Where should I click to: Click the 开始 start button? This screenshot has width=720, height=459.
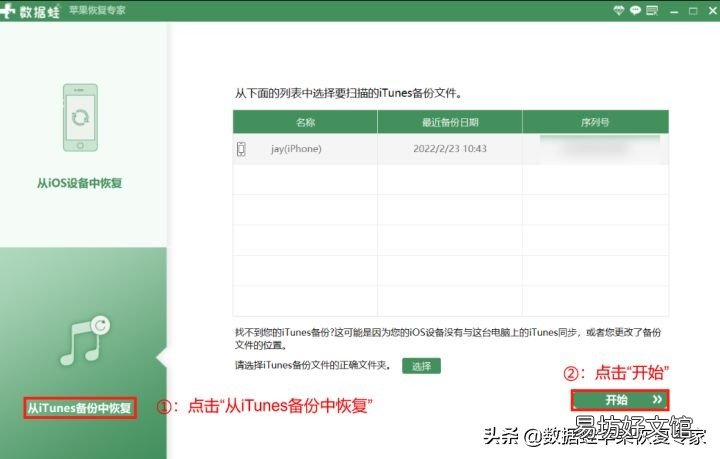click(620, 400)
